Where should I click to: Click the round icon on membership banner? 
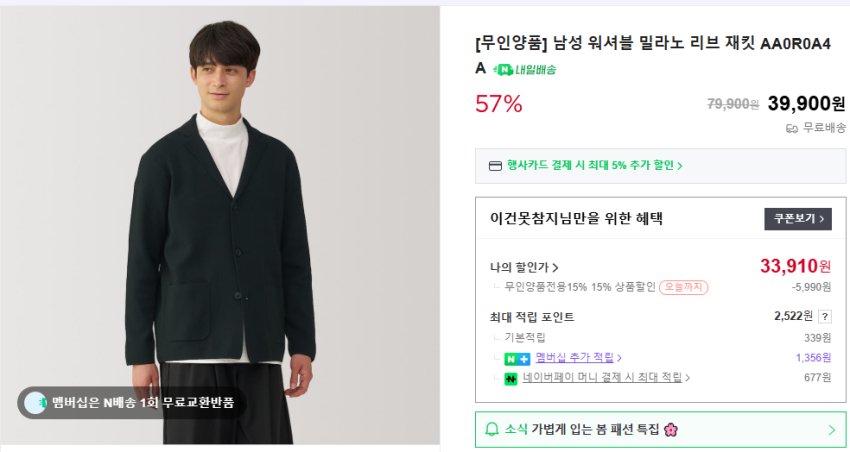point(36,402)
